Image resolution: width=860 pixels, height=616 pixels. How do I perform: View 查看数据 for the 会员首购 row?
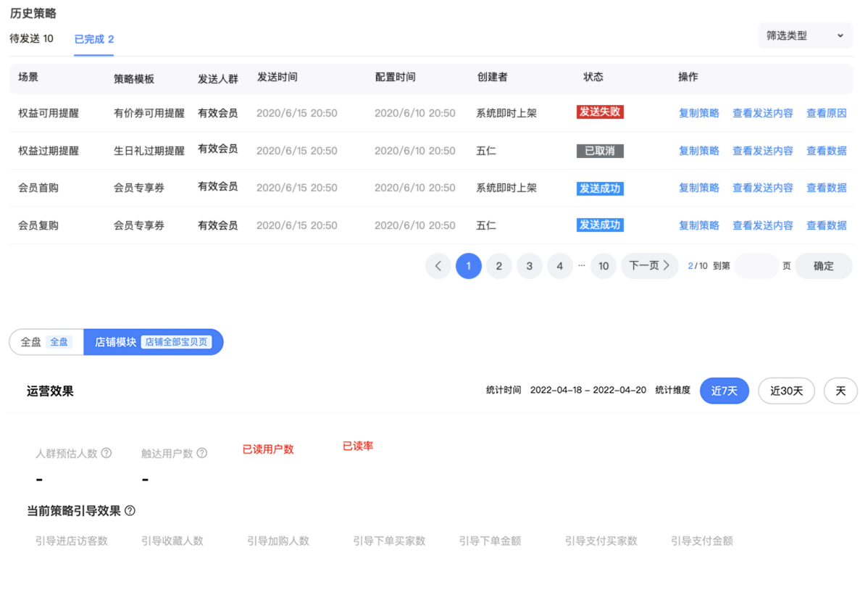tap(827, 188)
